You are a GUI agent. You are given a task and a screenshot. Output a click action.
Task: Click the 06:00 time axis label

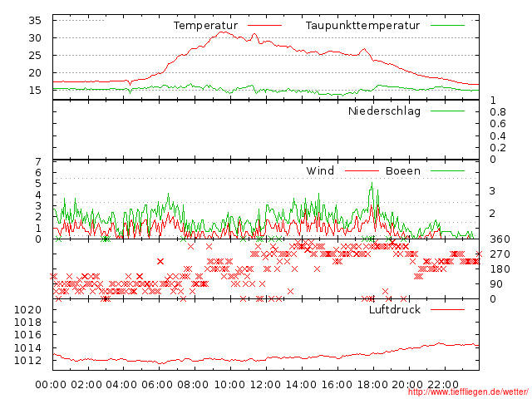[x=157, y=385]
